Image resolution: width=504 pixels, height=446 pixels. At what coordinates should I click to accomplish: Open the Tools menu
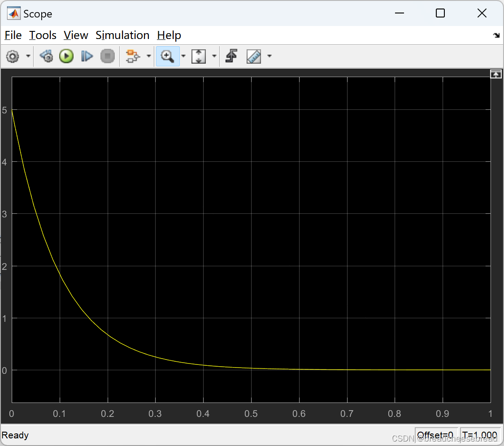click(x=43, y=35)
